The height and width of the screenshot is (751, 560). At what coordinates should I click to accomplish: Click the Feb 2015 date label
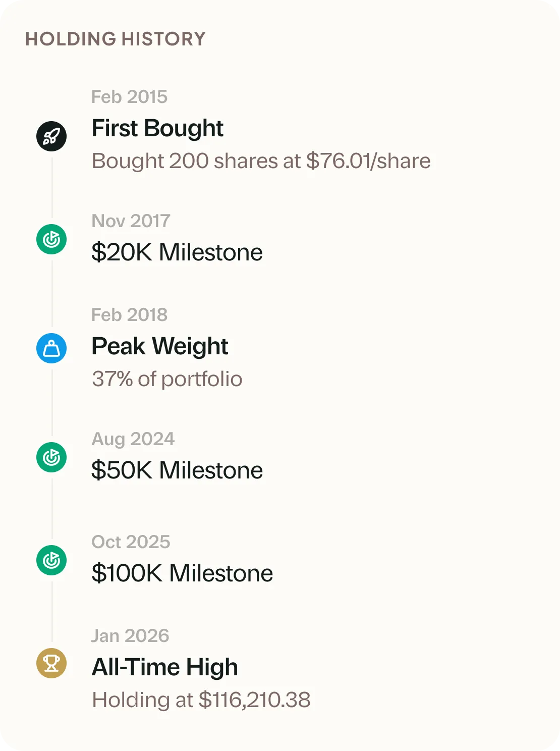[x=129, y=97]
